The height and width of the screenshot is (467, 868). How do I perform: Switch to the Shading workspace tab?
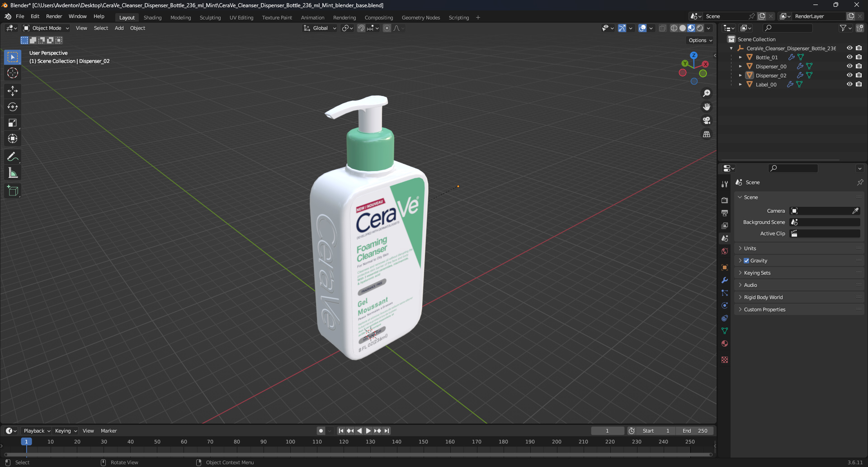[x=152, y=18]
